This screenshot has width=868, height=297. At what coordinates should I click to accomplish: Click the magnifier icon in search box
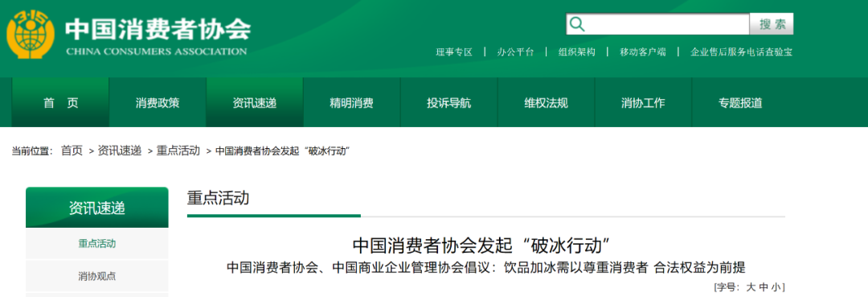coord(577,24)
